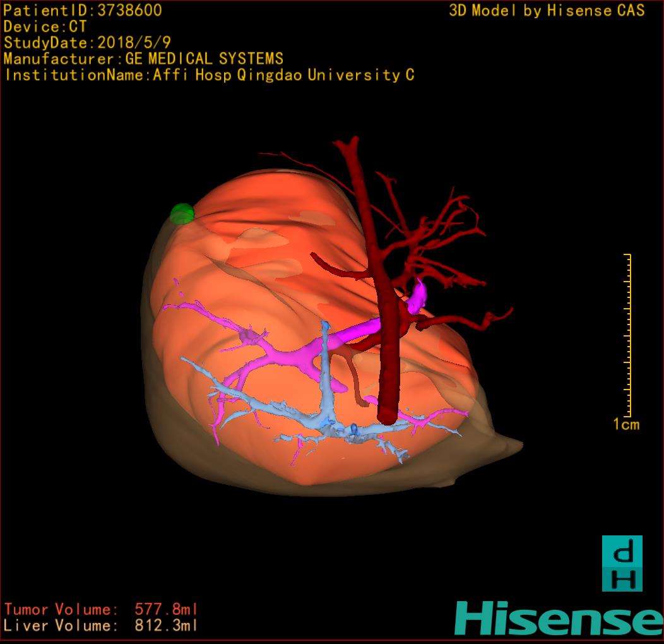The image size is (664, 644).
Task: Click the Hisense brand logo
Action: pyautogui.click(x=559, y=618)
